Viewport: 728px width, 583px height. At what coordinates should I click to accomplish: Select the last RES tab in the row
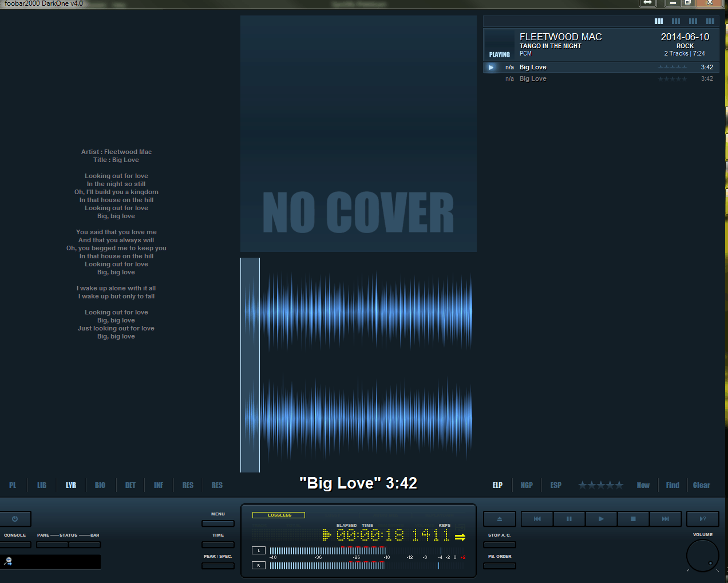(217, 485)
